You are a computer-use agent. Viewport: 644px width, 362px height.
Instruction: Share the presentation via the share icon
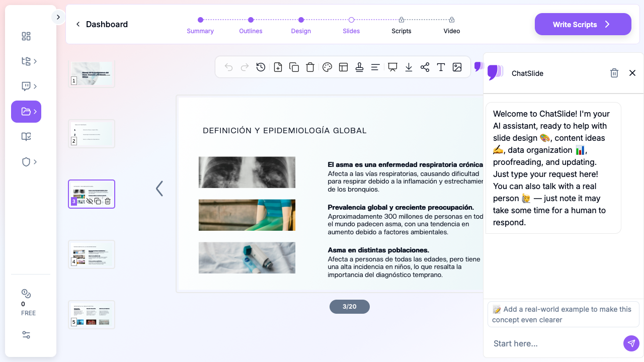425,67
